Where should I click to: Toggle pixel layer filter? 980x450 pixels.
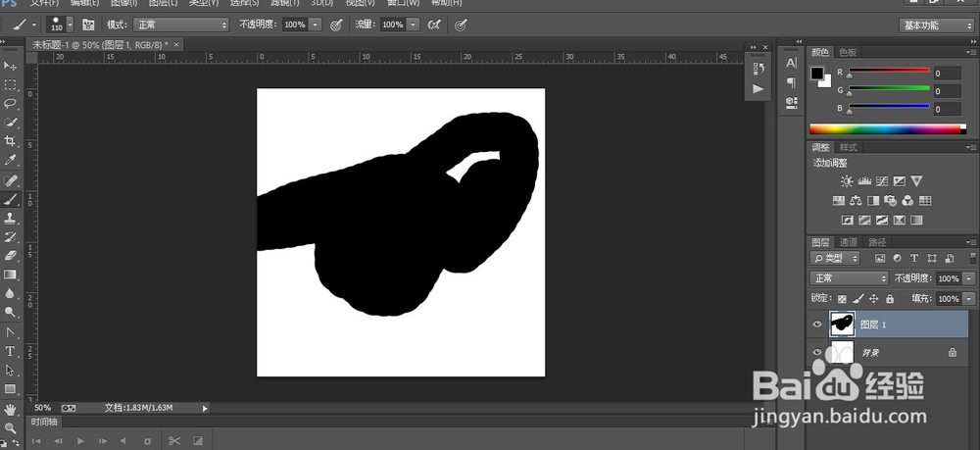tap(880, 258)
